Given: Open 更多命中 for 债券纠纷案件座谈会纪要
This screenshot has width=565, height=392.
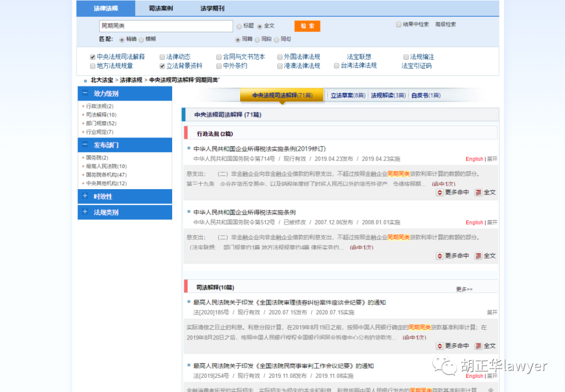Looking at the screenshot, I should click(453, 346).
